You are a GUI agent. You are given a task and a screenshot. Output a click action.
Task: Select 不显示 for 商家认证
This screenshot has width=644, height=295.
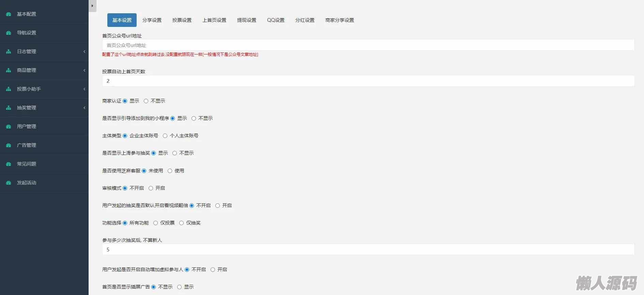pos(146,101)
